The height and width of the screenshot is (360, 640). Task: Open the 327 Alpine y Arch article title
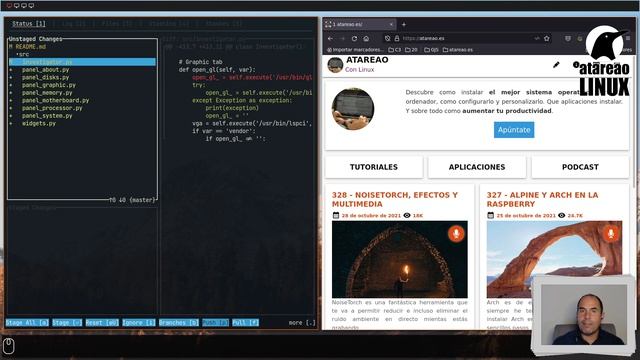click(542, 200)
